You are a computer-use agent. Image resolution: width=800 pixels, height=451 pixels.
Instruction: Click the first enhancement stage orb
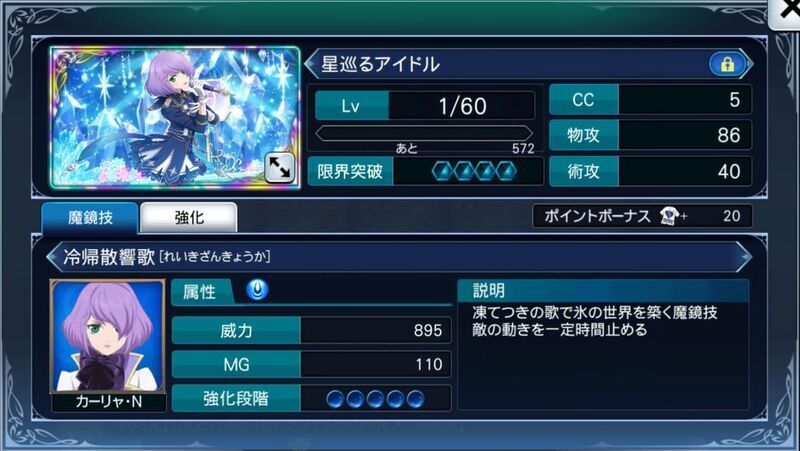point(335,398)
